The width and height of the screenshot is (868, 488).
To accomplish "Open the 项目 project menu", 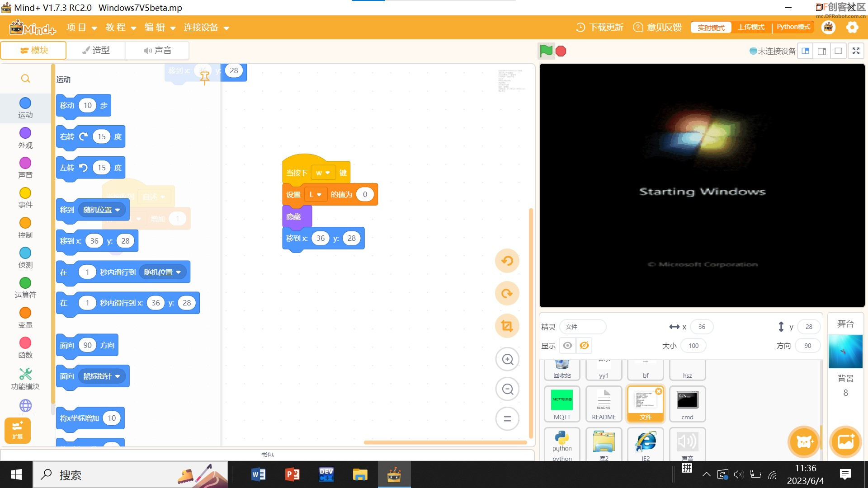I will (82, 28).
